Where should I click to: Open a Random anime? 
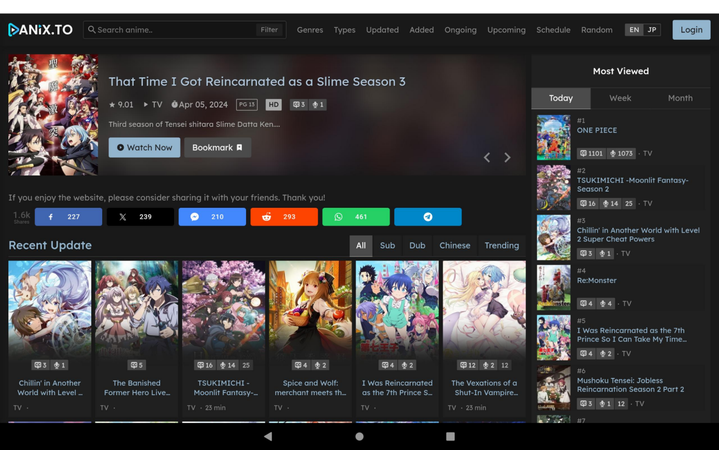tap(597, 30)
